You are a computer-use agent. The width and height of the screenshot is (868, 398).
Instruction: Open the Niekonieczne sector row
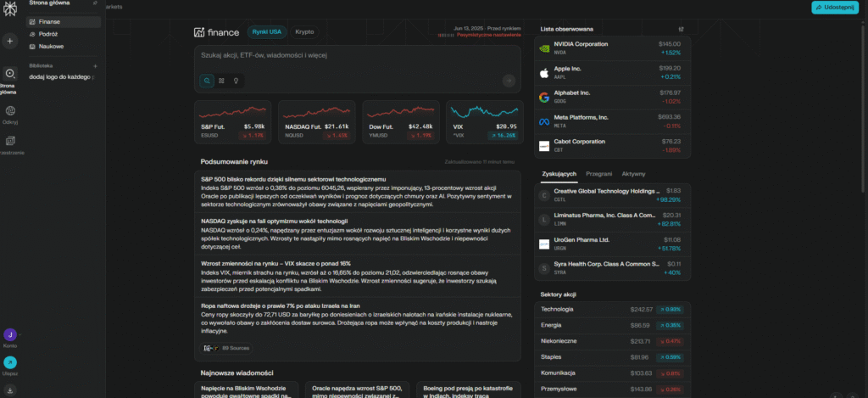pyautogui.click(x=612, y=341)
